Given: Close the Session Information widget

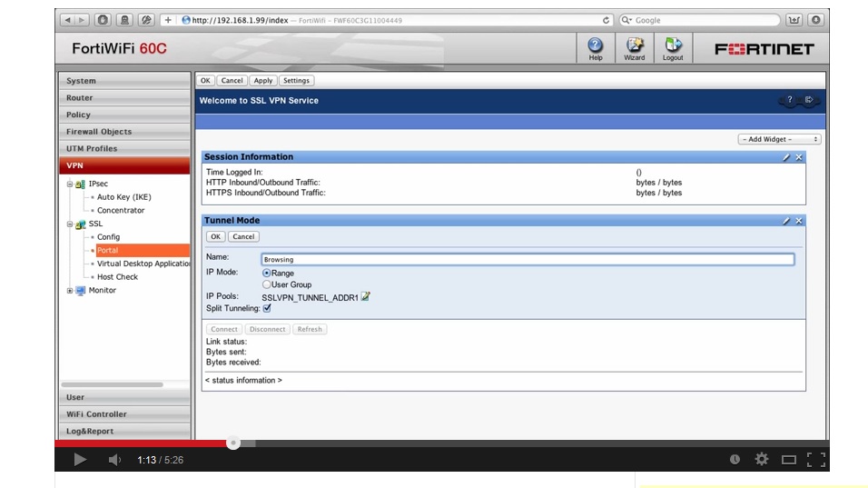Looking at the screenshot, I should (799, 157).
